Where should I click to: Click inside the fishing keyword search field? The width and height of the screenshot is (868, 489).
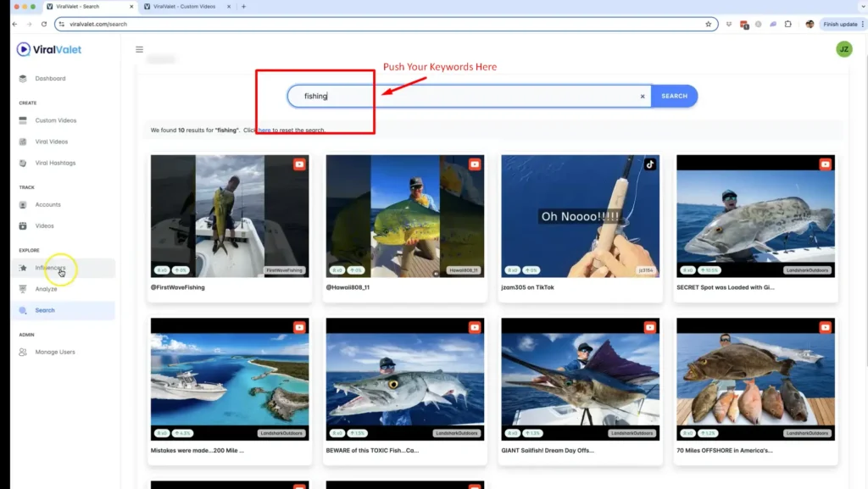click(x=466, y=97)
